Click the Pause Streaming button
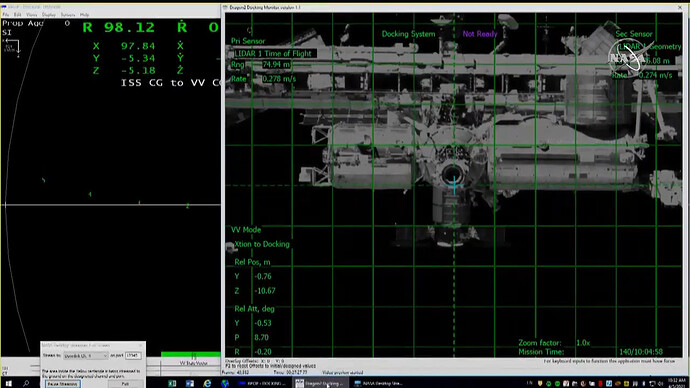Screen dimensions: 690x388 (x=62, y=384)
